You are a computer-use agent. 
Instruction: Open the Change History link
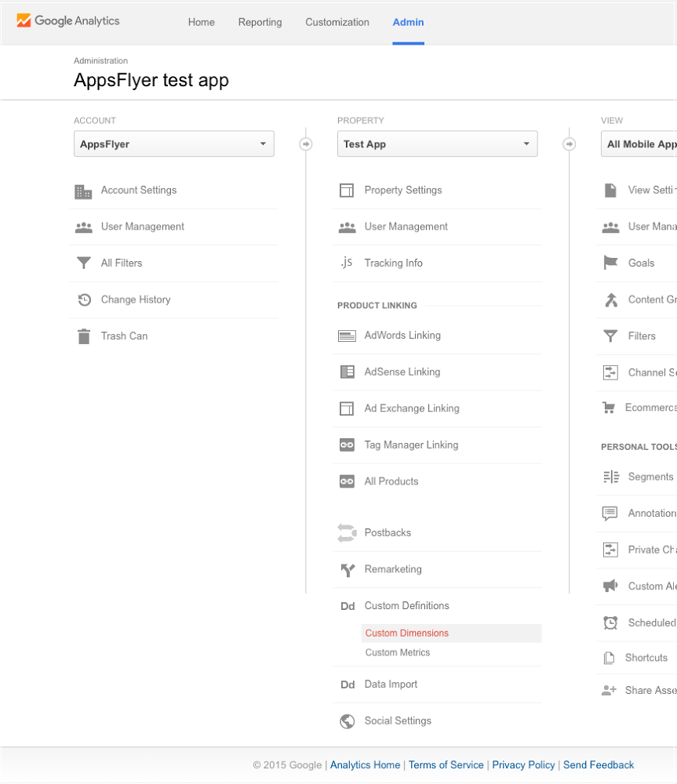(136, 299)
